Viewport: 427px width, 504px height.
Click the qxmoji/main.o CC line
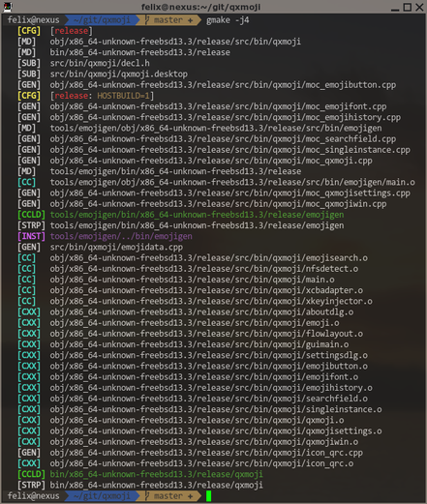click(x=176, y=280)
